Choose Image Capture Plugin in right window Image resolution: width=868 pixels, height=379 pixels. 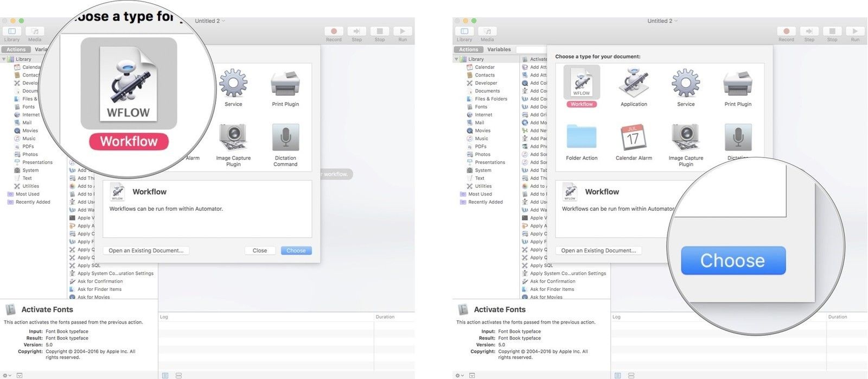click(686, 137)
